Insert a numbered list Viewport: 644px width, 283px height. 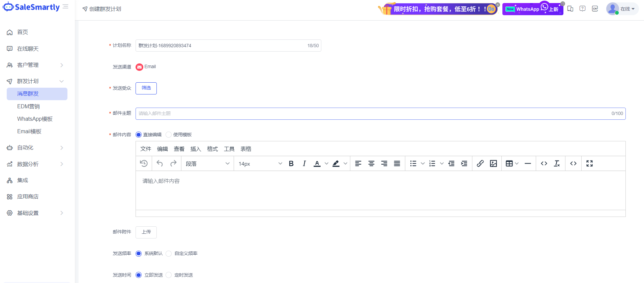pos(432,164)
